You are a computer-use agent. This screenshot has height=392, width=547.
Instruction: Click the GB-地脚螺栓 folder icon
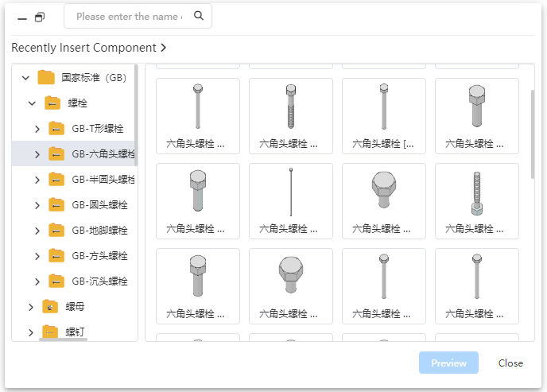pos(56,230)
